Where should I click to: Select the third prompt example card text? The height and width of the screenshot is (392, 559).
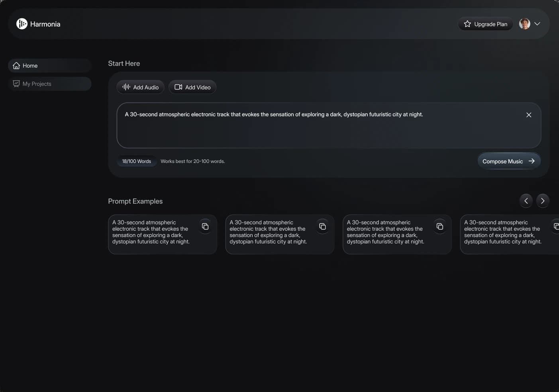tap(386, 232)
